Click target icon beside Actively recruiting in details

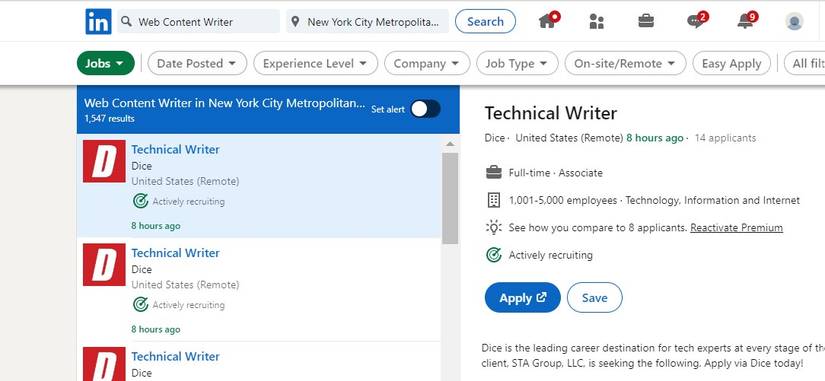(494, 255)
